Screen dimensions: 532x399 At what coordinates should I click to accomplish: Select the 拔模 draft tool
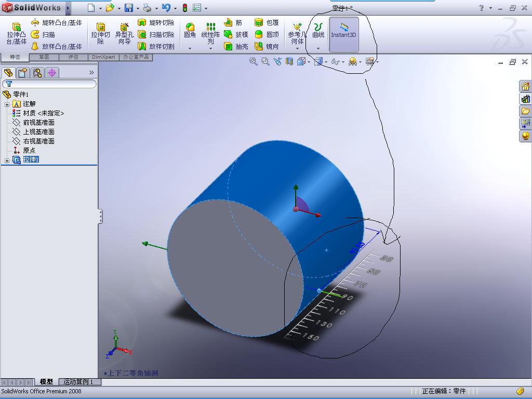[236, 34]
